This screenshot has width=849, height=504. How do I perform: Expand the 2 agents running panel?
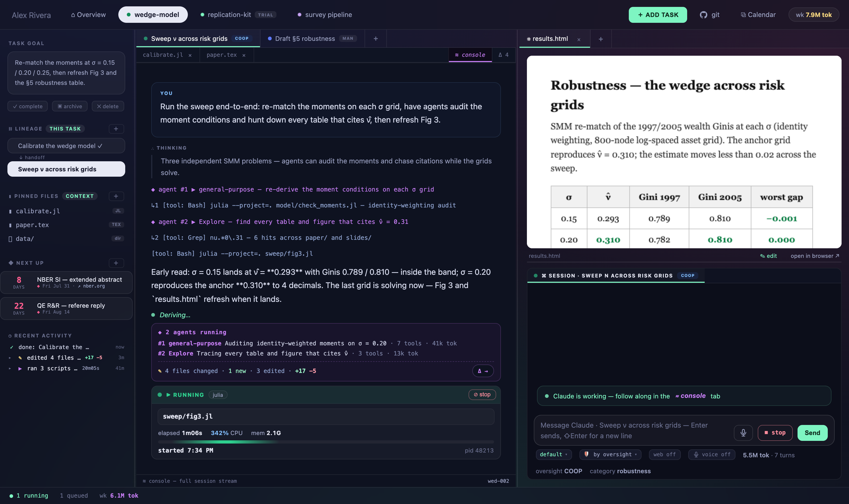click(x=192, y=332)
